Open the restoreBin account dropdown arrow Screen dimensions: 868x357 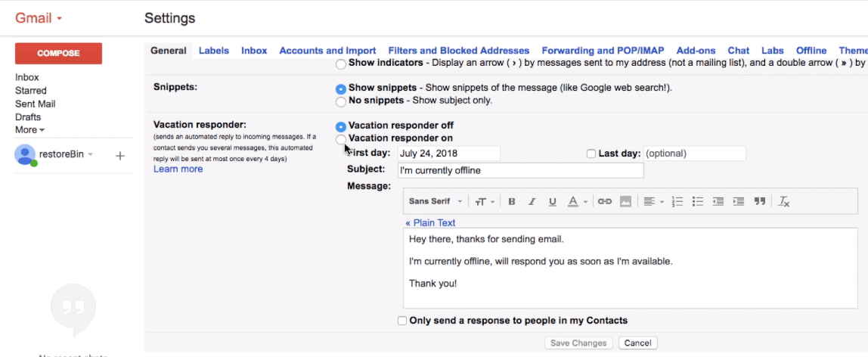(x=90, y=155)
